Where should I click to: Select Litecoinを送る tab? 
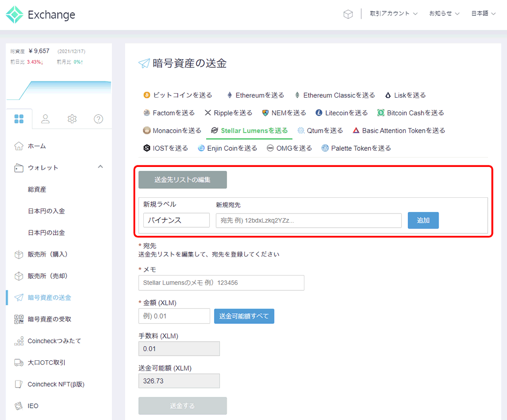coord(341,113)
